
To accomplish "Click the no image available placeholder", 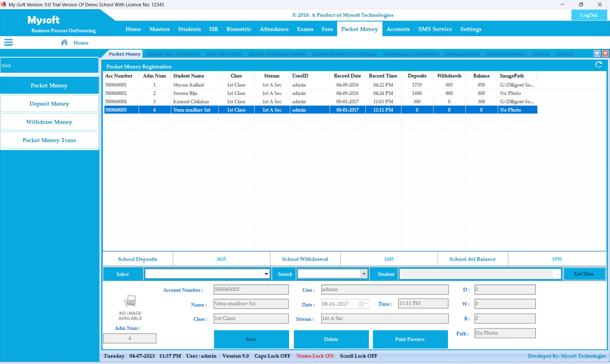I will 130,306.
